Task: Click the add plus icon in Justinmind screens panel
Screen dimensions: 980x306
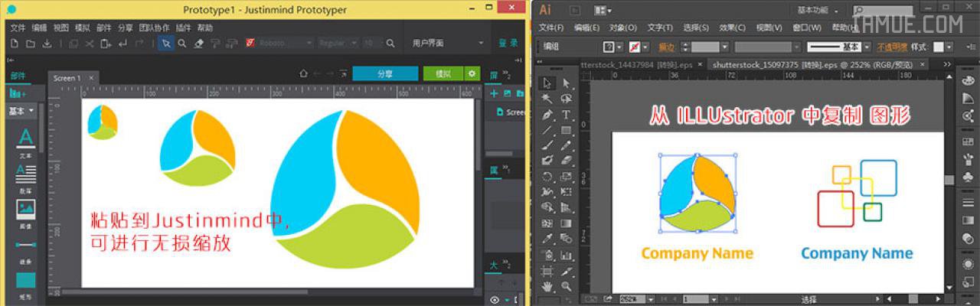Action: pos(494,93)
